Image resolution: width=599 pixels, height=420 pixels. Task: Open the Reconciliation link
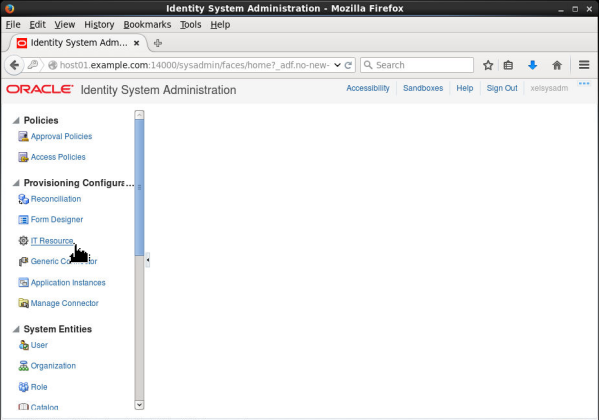click(56, 199)
